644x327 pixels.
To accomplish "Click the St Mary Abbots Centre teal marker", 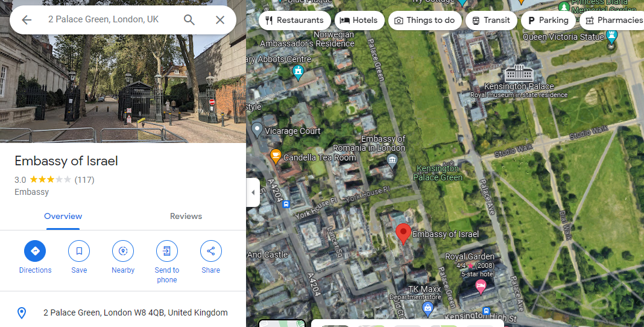I will (298, 72).
